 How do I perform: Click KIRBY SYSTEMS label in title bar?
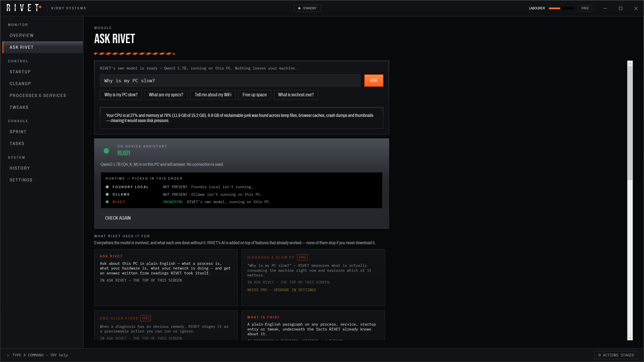(68, 8)
